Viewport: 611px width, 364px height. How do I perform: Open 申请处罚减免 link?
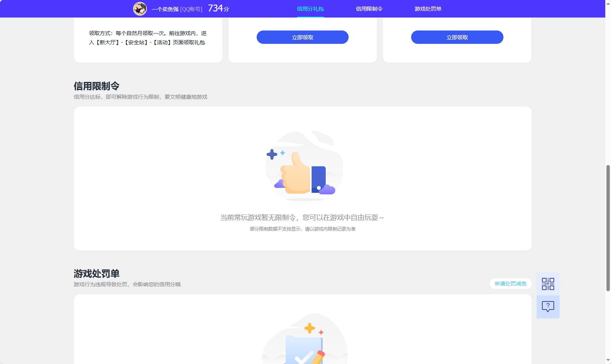pos(511,284)
